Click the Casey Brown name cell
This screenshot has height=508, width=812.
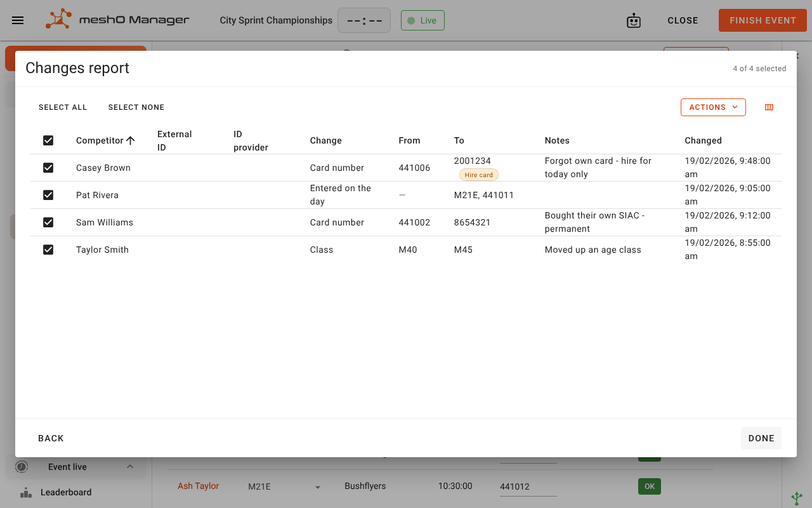click(x=103, y=168)
